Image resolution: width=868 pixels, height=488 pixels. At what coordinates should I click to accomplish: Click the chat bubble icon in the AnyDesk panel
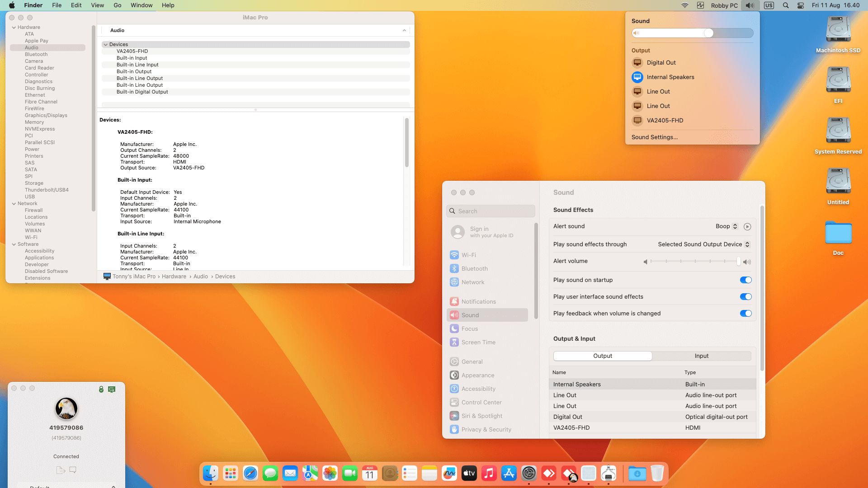(73, 470)
